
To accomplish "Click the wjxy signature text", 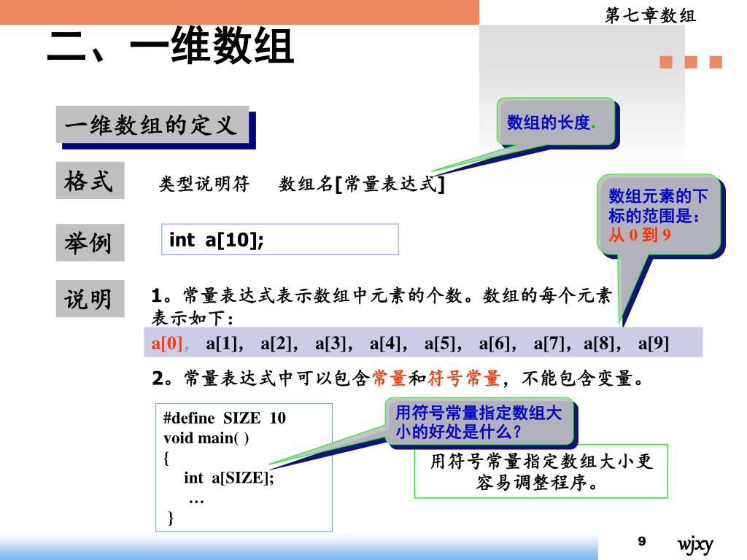I will point(695,544).
